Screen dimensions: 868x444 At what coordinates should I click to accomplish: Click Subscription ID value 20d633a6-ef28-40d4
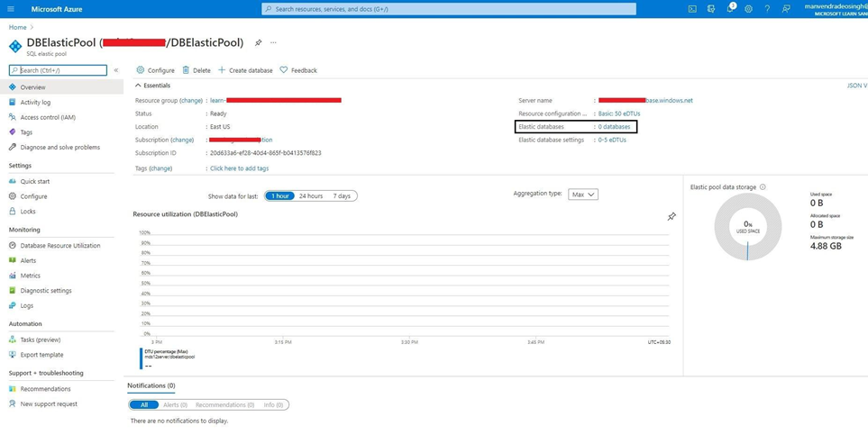coord(266,153)
